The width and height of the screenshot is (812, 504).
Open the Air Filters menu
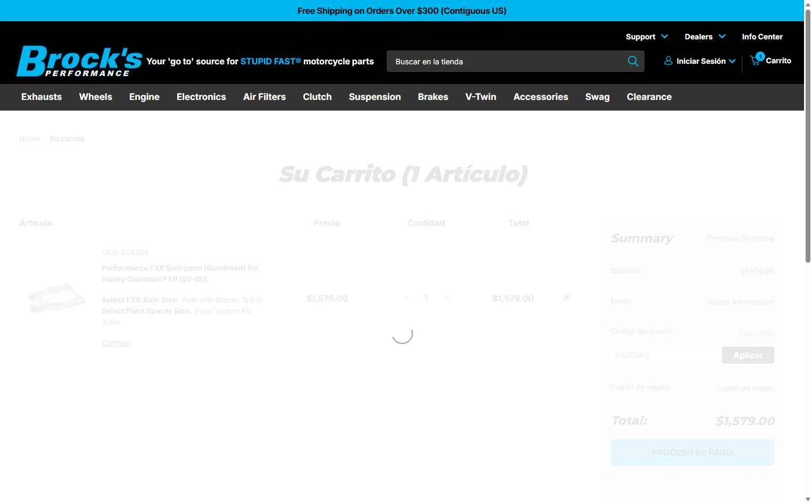point(264,97)
